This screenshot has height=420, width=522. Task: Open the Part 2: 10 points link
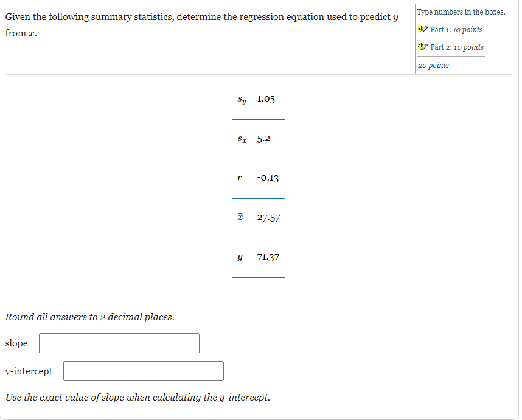458,47
